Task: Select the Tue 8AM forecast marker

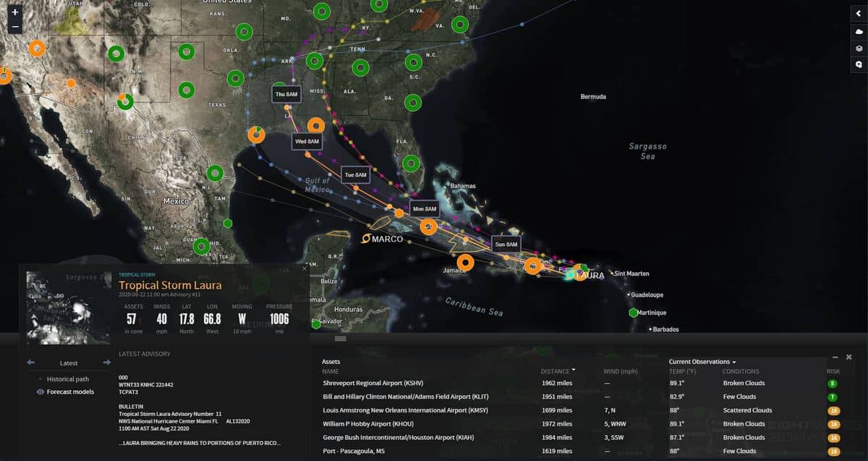Action: pyautogui.click(x=356, y=174)
